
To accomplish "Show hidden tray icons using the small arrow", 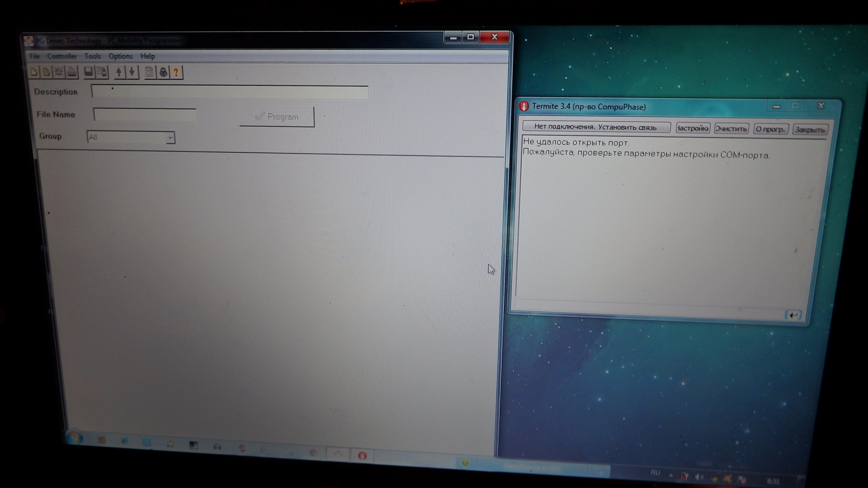I will (671, 475).
